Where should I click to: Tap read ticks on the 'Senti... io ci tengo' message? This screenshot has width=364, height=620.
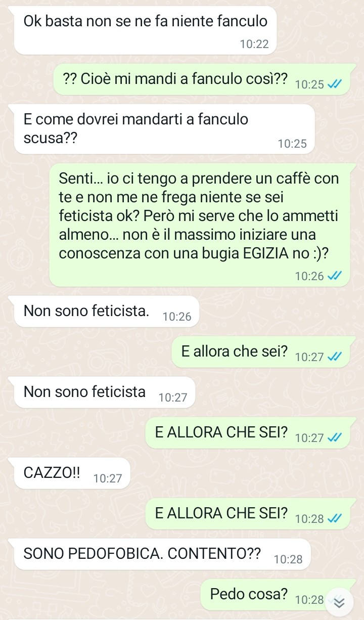pos(334,276)
